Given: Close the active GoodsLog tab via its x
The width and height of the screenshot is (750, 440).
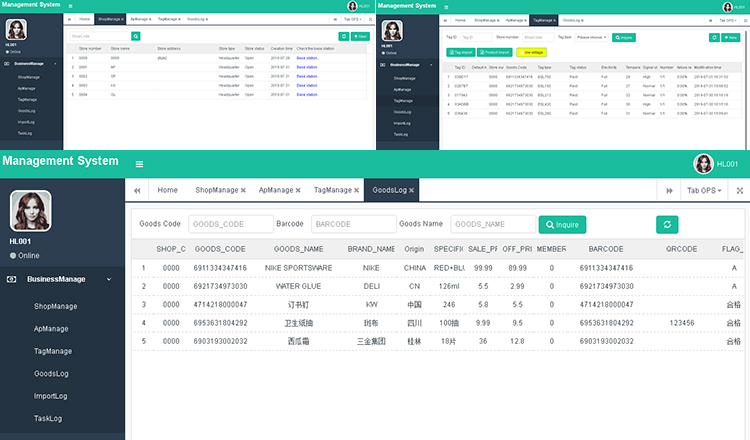Looking at the screenshot, I should pyautogui.click(x=411, y=190).
